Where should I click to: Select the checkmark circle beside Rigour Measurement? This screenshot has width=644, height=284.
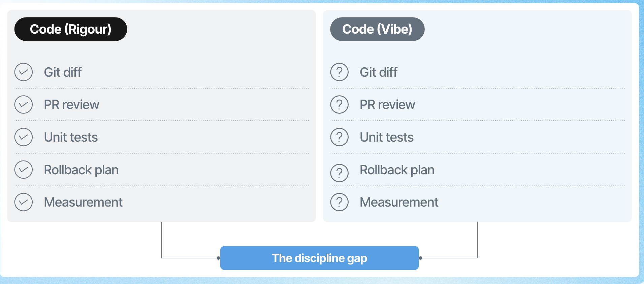click(x=24, y=202)
